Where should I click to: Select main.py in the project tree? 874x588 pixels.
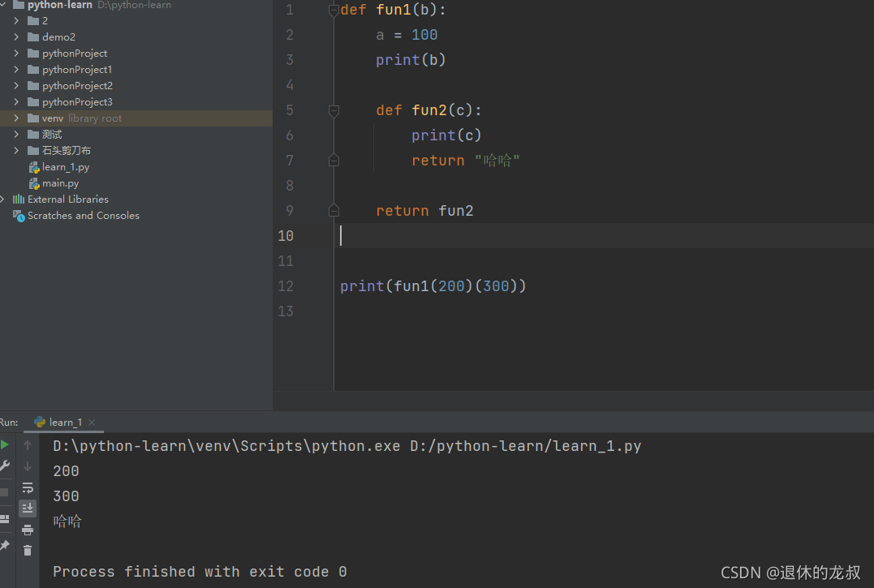[60, 182]
